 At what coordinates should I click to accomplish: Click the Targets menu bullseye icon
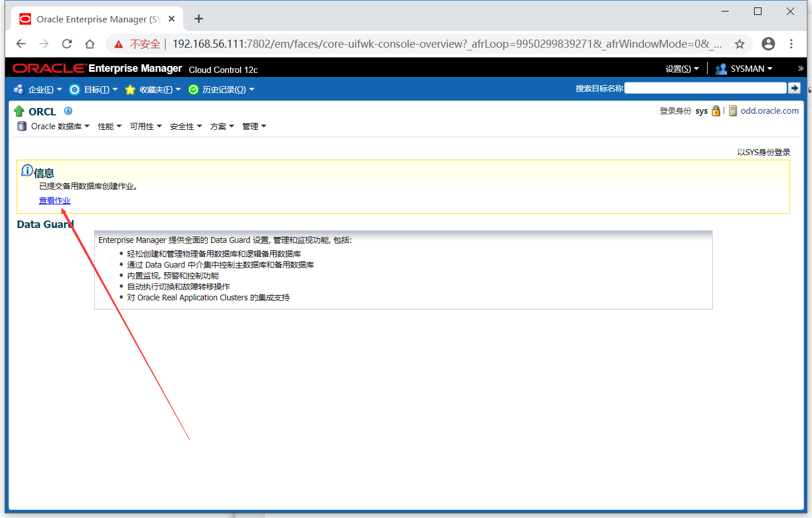(x=75, y=90)
